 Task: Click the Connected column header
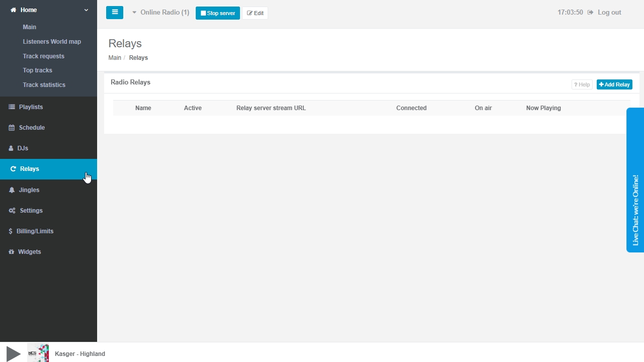tap(412, 108)
